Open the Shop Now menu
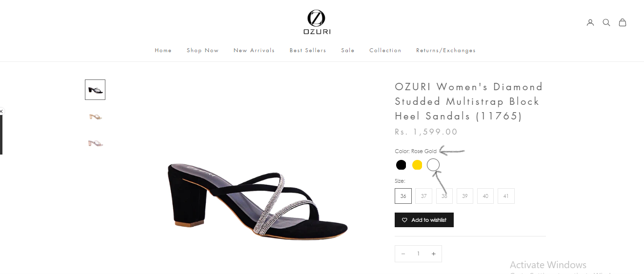 (x=202, y=50)
